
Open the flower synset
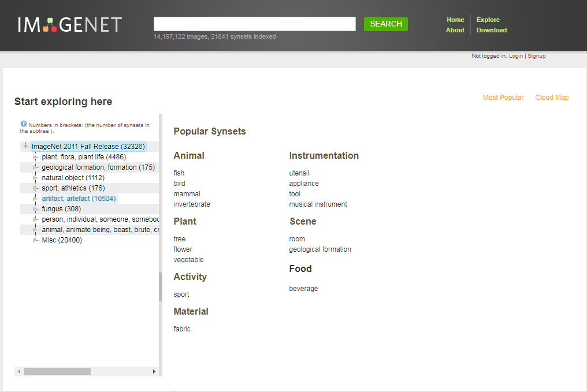click(x=183, y=249)
